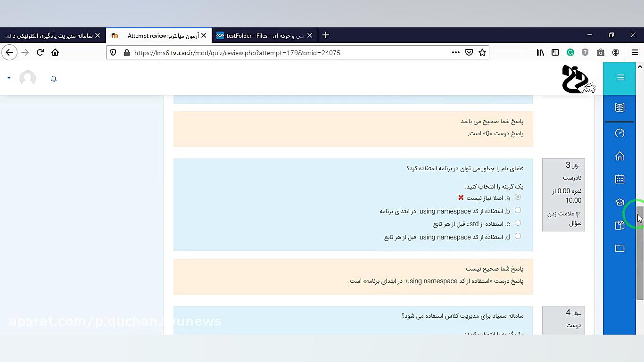Reload the current quiz review page
644x362 pixels.
(x=40, y=52)
